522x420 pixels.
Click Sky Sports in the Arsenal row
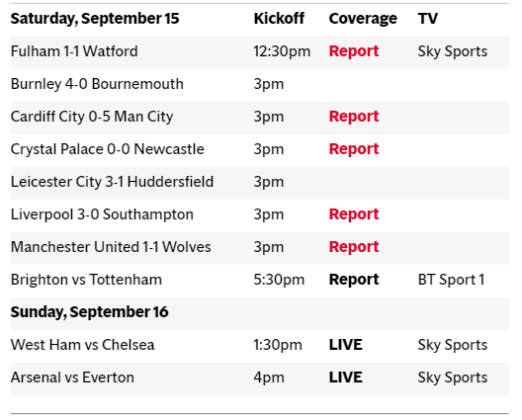coord(453,378)
